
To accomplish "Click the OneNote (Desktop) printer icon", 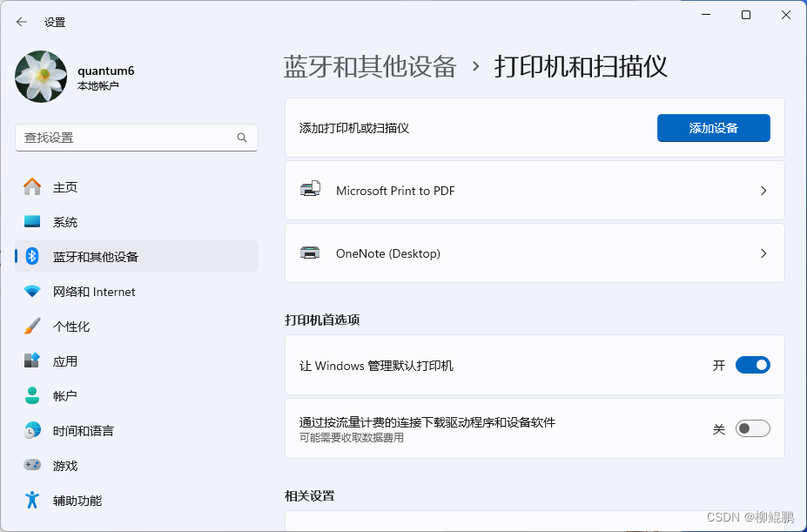I will [x=310, y=253].
